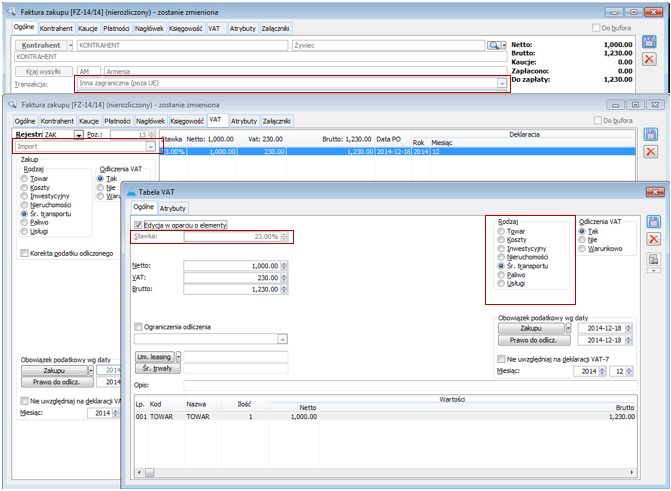Open Kontrahent tab in top invoice window
This screenshot has width=671, height=491.
coord(56,28)
